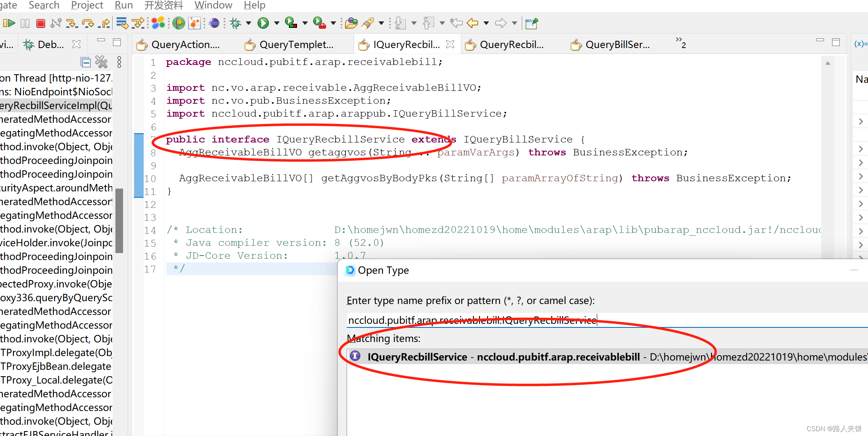
Task: Open the Back navigation history dropdown
Action: click(486, 23)
